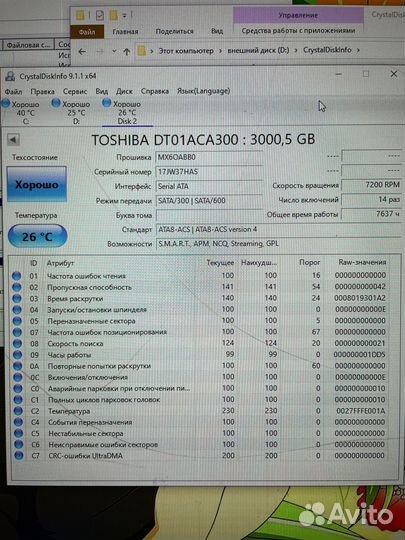Click the status icon for Переназначенные сектора
The image size is (405, 540).
[17, 321]
